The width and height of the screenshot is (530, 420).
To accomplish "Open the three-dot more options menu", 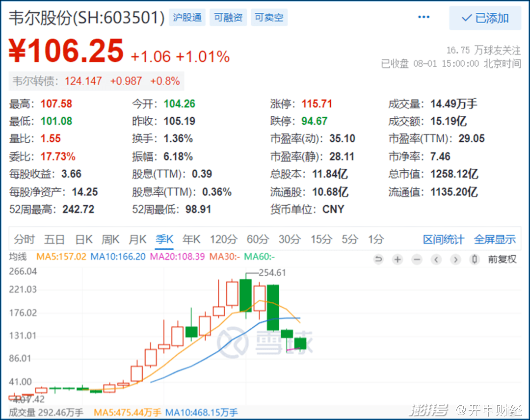I will tap(424, 18).
